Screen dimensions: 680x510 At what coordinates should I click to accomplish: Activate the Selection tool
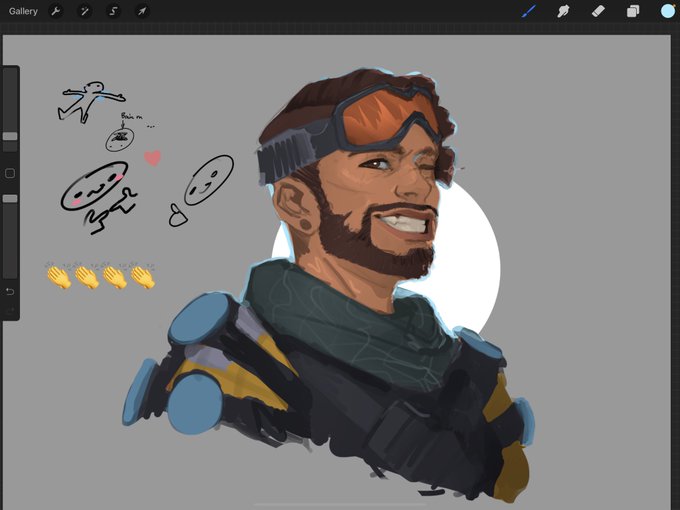tap(113, 11)
